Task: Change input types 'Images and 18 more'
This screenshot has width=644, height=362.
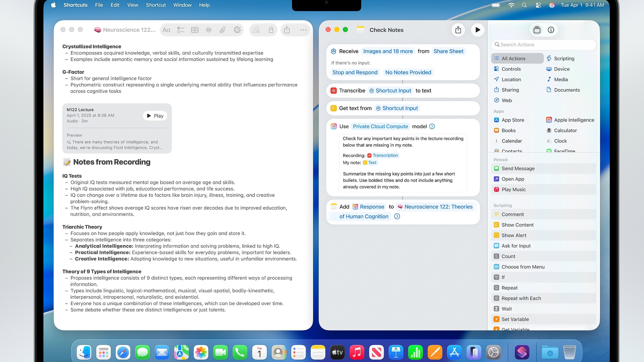Action: [388, 51]
